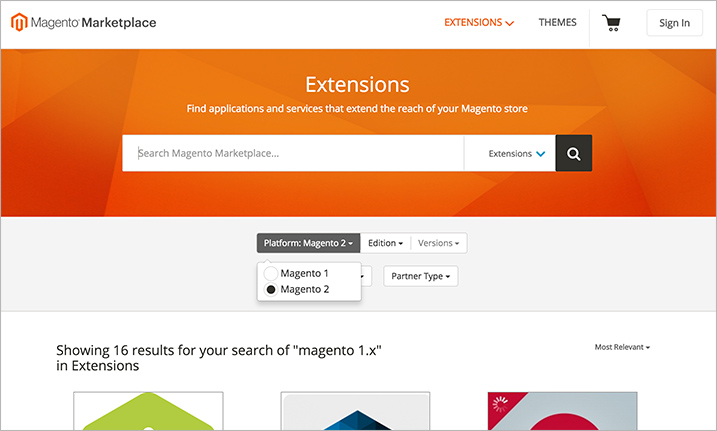Focus the Search Magento Marketplace field
This screenshot has height=431, width=717.
pos(293,153)
